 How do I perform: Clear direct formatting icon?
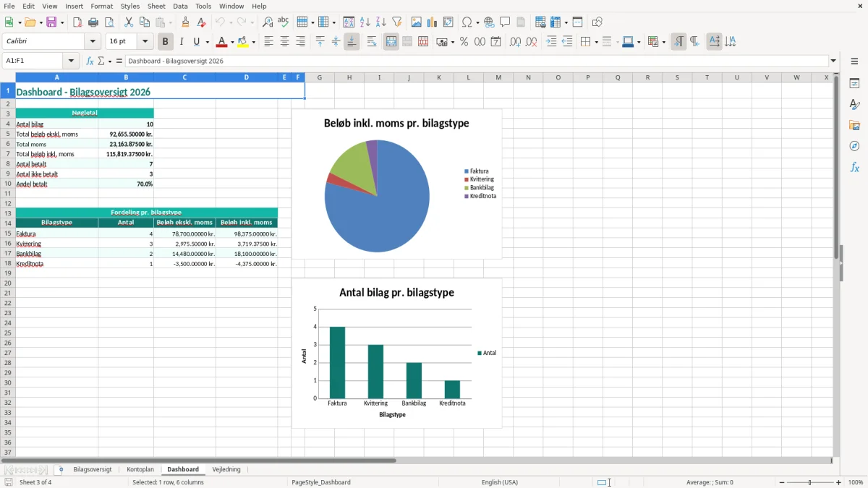pyautogui.click(x=202, y=22)
